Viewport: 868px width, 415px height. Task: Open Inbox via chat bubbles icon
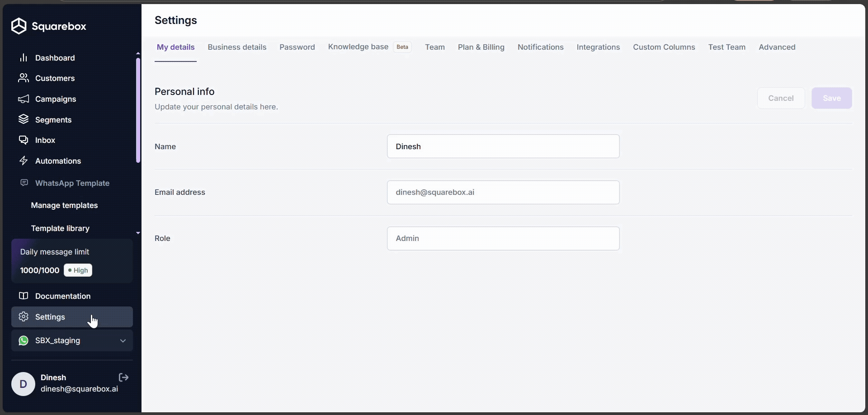[24, 140]
